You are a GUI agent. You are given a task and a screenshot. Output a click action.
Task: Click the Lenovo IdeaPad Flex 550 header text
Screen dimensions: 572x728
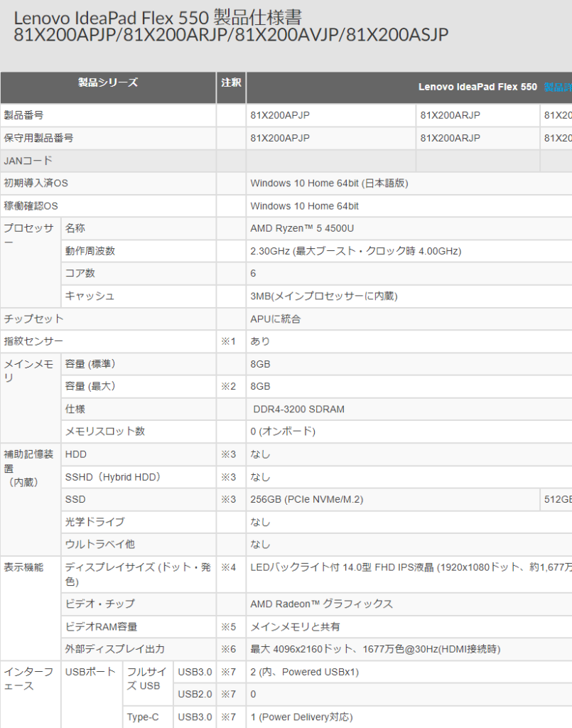tap(477, 87)
